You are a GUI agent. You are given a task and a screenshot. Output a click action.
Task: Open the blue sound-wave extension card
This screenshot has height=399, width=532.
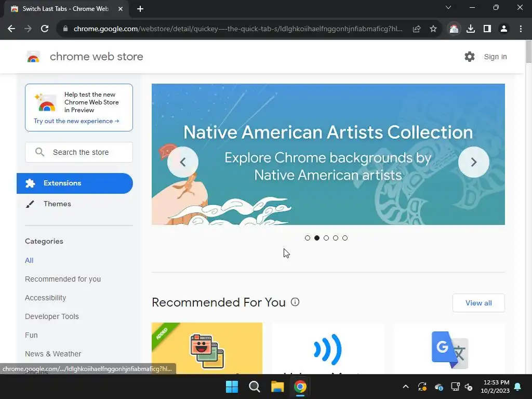[328, 349]
